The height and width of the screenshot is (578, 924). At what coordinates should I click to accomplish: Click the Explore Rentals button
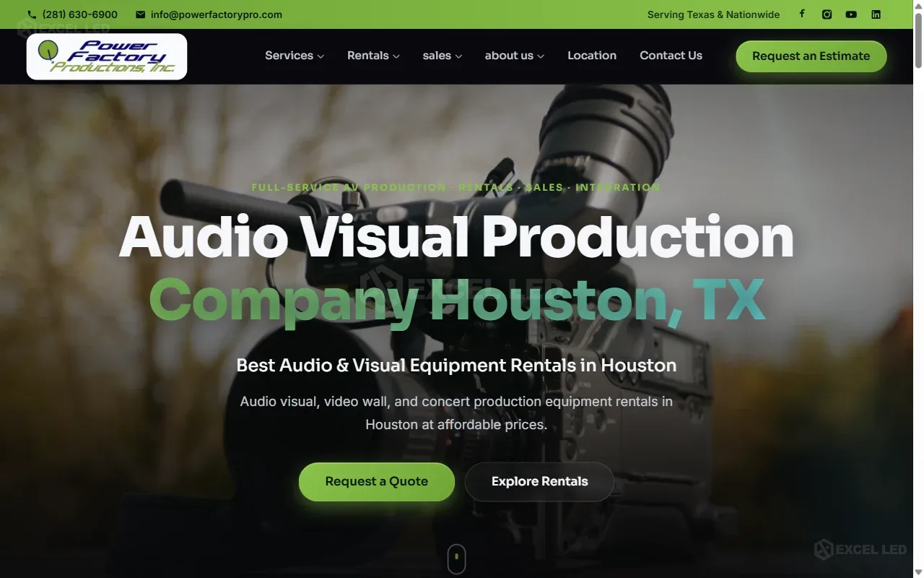(540, 482)
